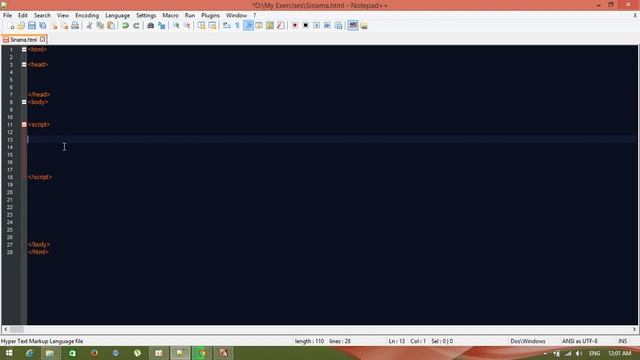Open the Run menu
This screenshot has height=360, width=640.
click(190, 15)
